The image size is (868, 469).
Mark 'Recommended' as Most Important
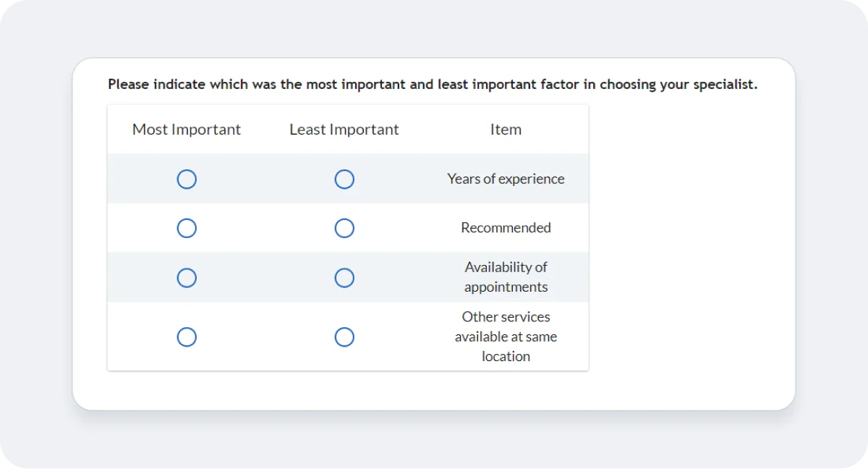(187, 228)
